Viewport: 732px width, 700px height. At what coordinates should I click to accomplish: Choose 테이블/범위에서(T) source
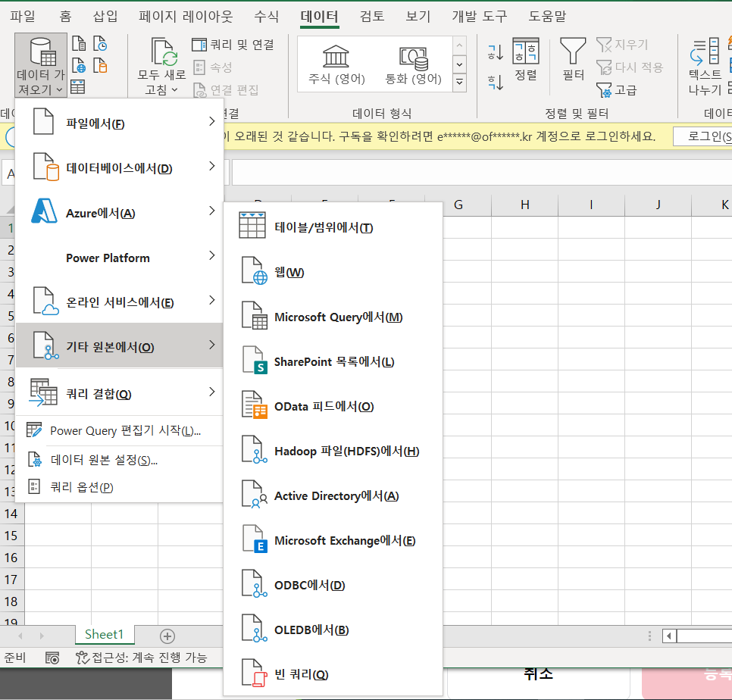coord(333,227)
